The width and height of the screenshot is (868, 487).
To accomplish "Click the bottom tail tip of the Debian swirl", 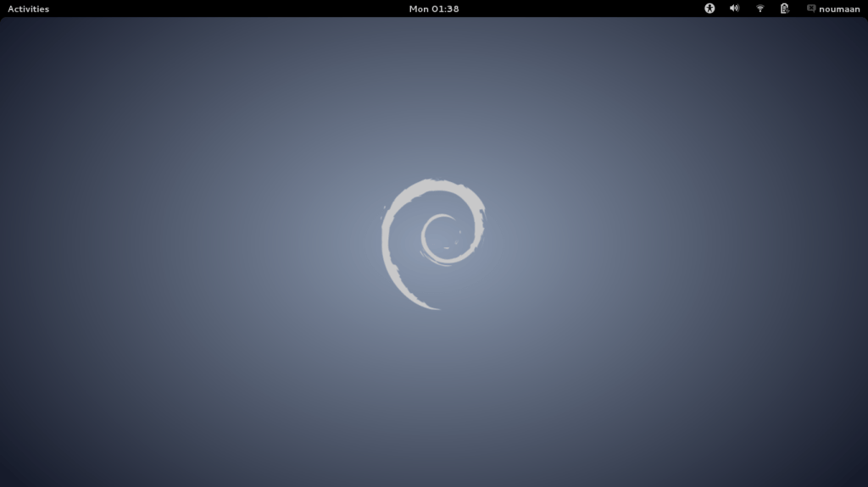I will click(x=432, y=307).
